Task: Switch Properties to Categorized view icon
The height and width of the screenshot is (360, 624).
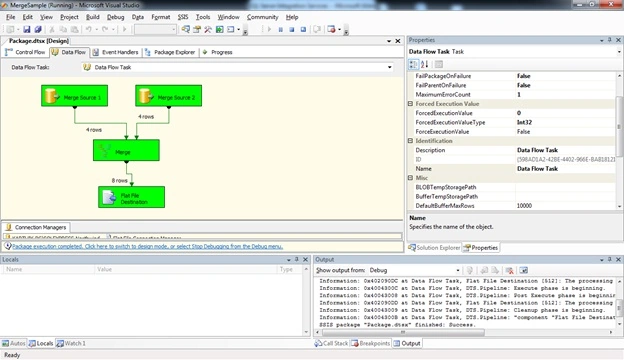Action: point(413,64)
